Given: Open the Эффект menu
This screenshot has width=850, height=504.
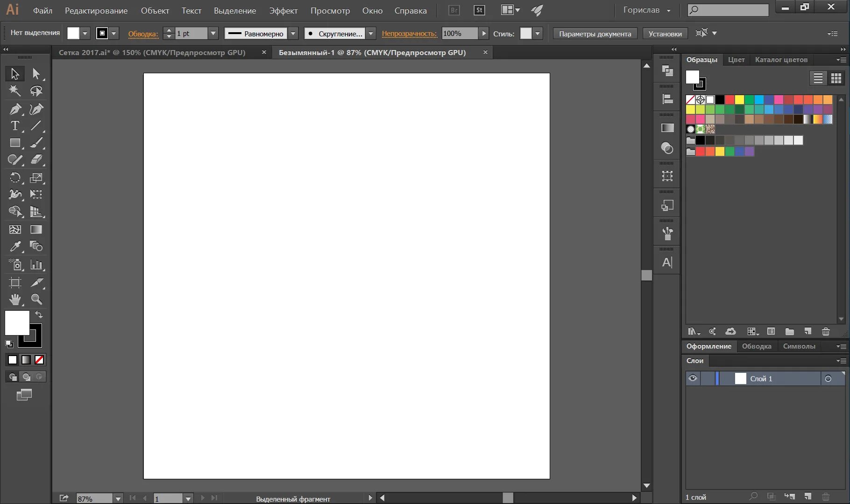Looking at the screenshot, I should pos(283,11).
